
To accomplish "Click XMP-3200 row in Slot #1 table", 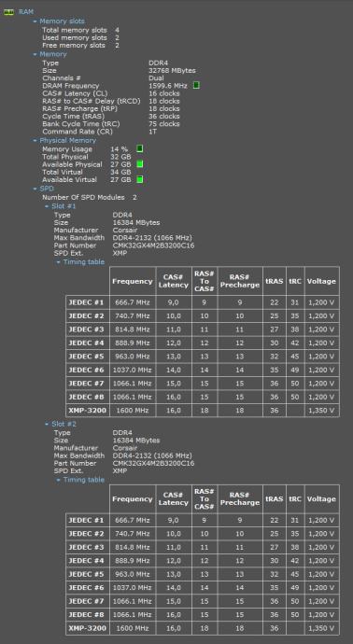I will pyautogui.click(x=203, y=411).
